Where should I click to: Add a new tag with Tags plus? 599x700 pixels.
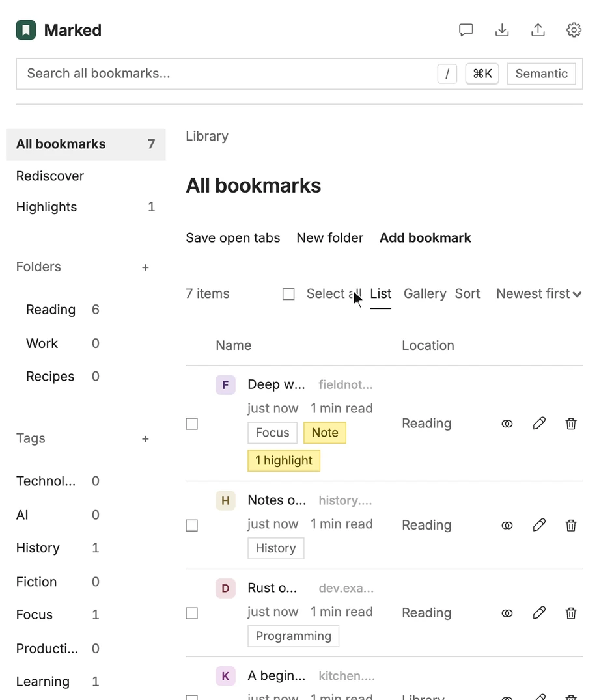(145, 439)
